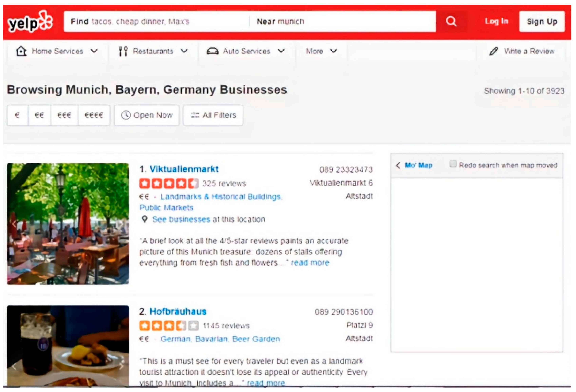Image resolution: width=576 pixels, height=392 pixels.
Task: Click Viktualienmarkt photo next arrow
Action: (x=121, y=224)
